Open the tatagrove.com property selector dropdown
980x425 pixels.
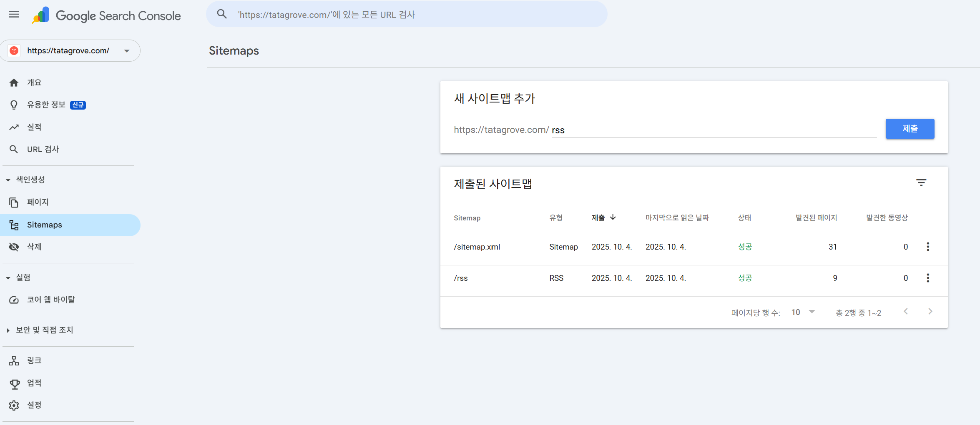click(x=70, y=51)
